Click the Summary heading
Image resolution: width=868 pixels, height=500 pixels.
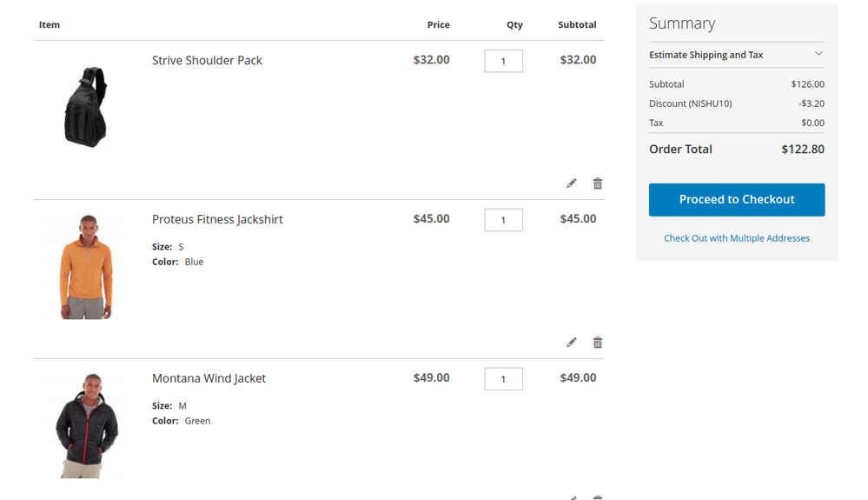[x=682, y=23]
